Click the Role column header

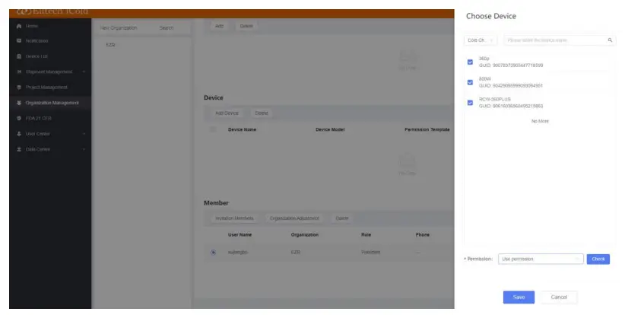coord(366,235)
